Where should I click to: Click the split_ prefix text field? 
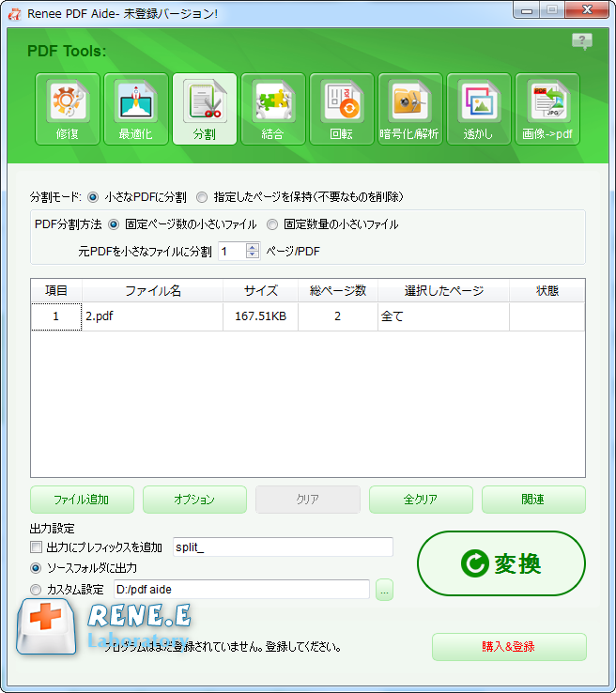[x=283, y=547]
